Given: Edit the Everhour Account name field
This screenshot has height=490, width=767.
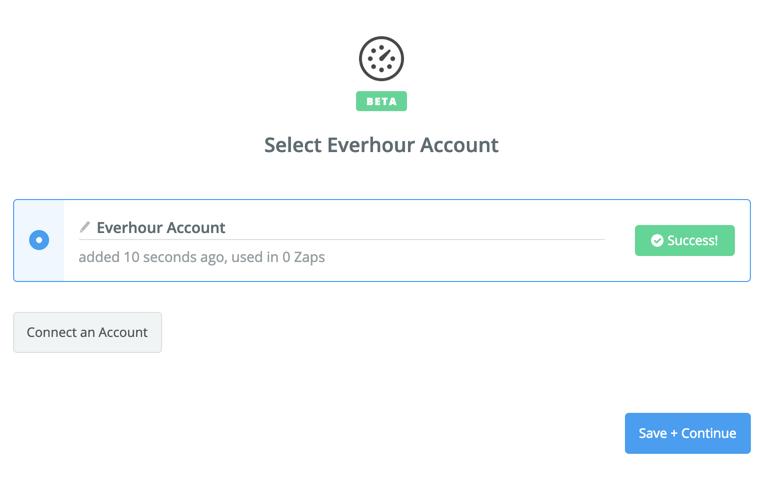Looking at the screenshot, I should (161, 228).
